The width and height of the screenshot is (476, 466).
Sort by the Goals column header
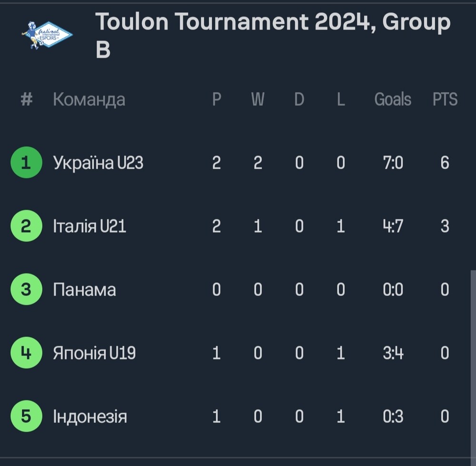[393, 99]
